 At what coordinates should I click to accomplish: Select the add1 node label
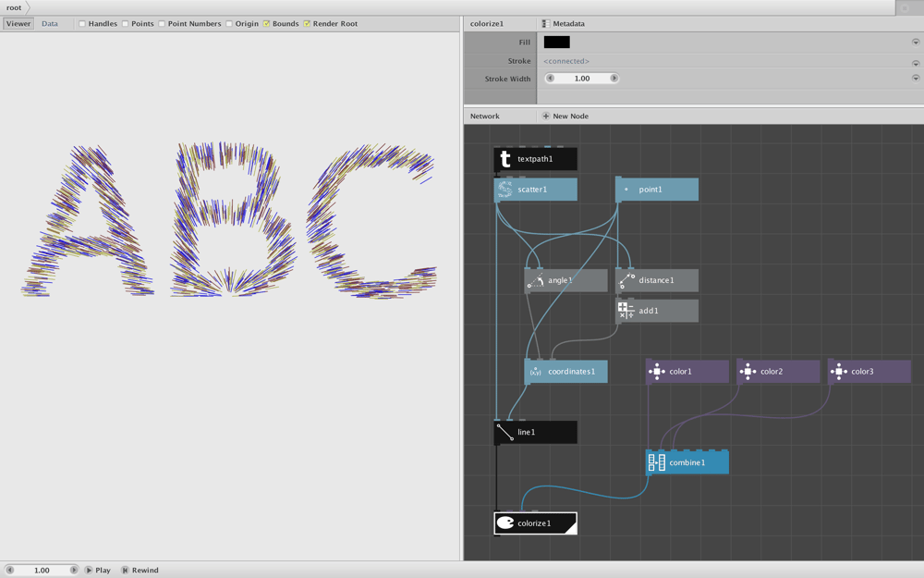pos(649,311)
